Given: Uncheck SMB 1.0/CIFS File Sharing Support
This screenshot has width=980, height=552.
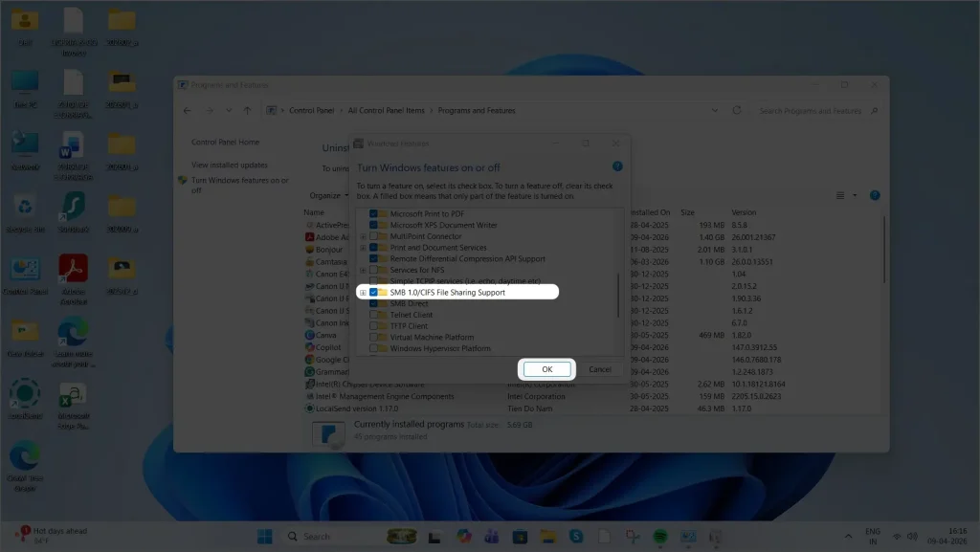Looking at the screenshot, I should [373, 293].
